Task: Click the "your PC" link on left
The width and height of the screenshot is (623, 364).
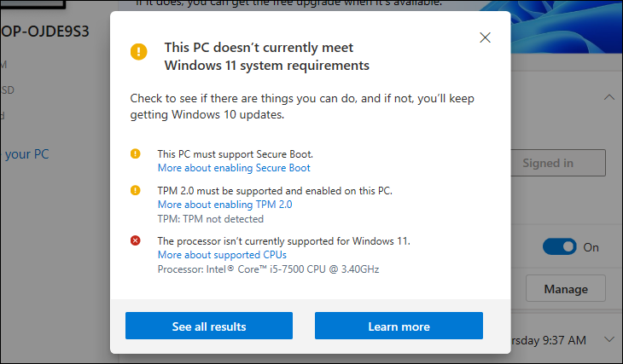Action: point(27,154)
